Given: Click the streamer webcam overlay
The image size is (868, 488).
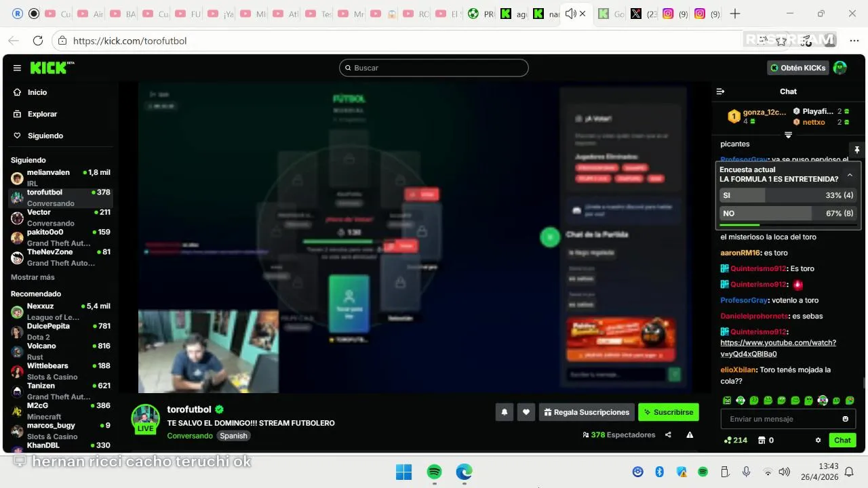Looking at the screenshot, I should click(x=208, y=352).
